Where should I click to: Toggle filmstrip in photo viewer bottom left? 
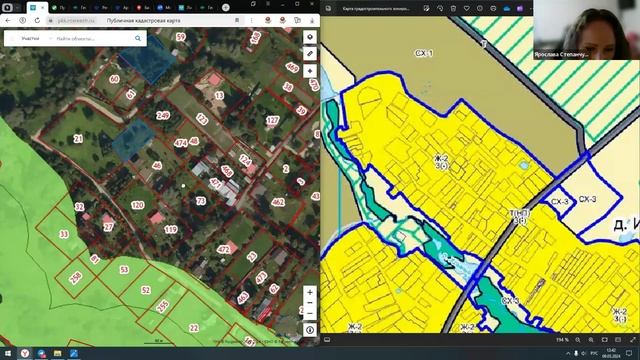327,340
